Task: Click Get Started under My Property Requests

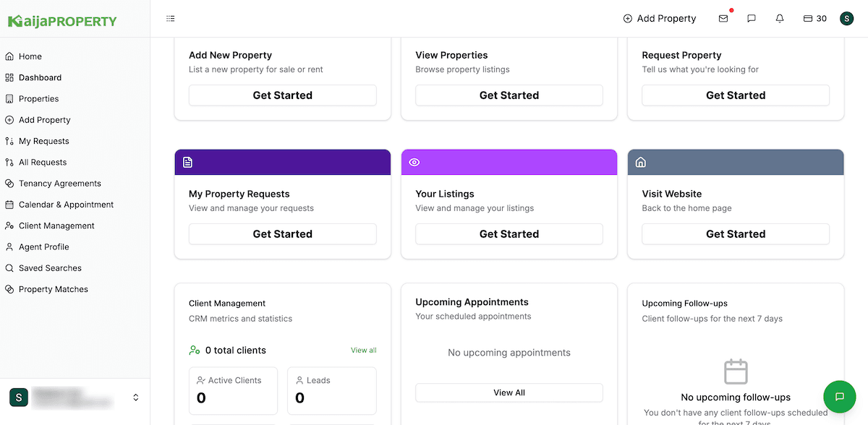Action: click(x=283, y=234)
